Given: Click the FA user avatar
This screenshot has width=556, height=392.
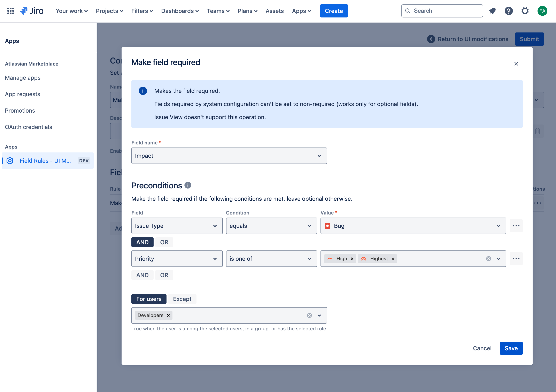Looking at the screenshot, I should [x=542, y=11].
